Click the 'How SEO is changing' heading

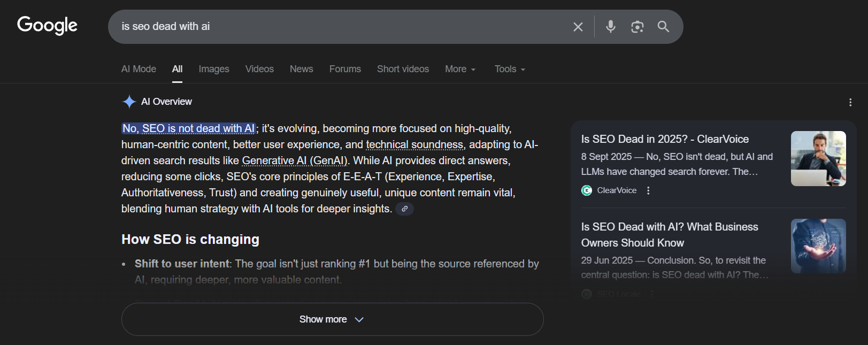pos(190,239)
